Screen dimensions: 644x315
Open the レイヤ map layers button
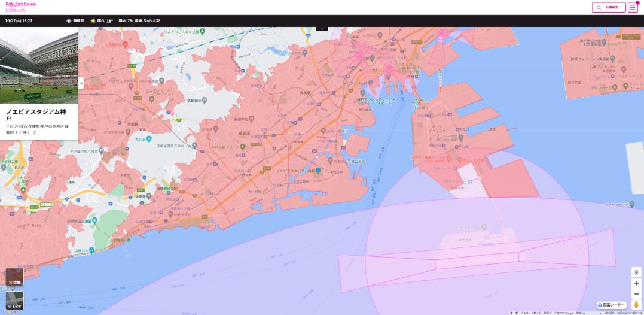[14, 301]
